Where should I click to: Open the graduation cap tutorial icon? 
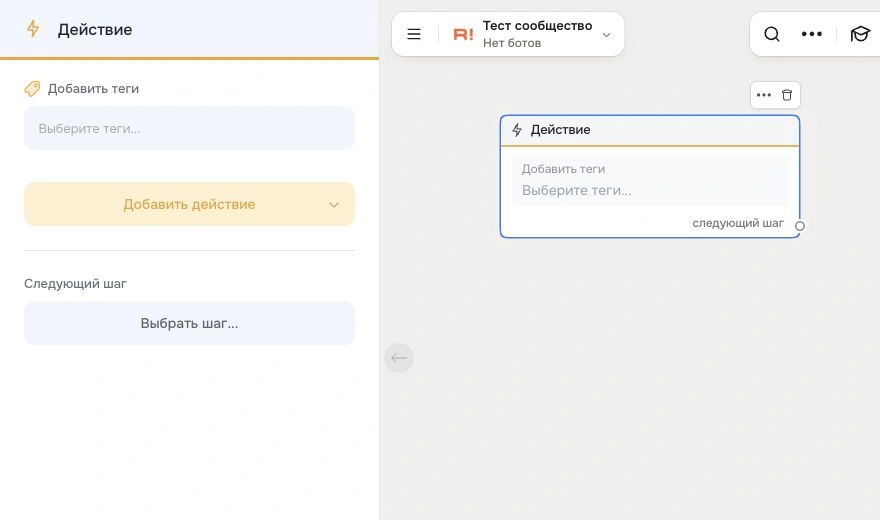point(859,34)
